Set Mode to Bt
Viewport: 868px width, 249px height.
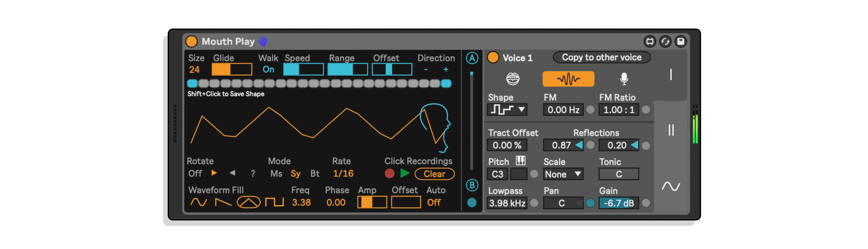click(x=315, y=173)
